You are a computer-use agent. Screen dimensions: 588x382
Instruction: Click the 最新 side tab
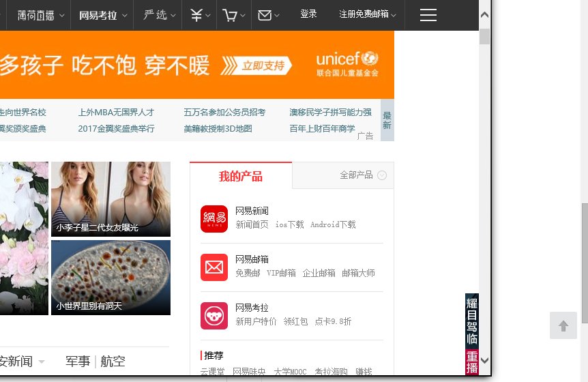click(387, 120)
